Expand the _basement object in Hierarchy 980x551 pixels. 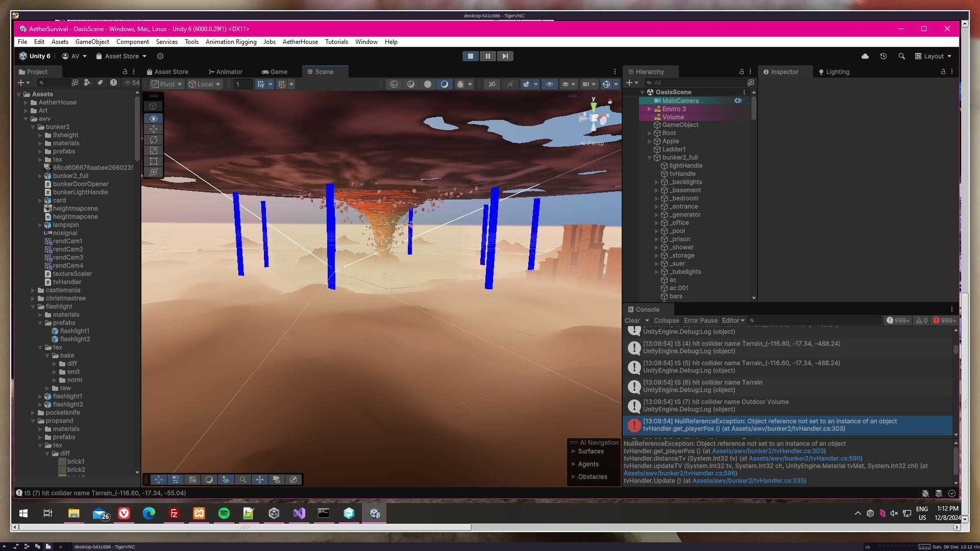657,190
